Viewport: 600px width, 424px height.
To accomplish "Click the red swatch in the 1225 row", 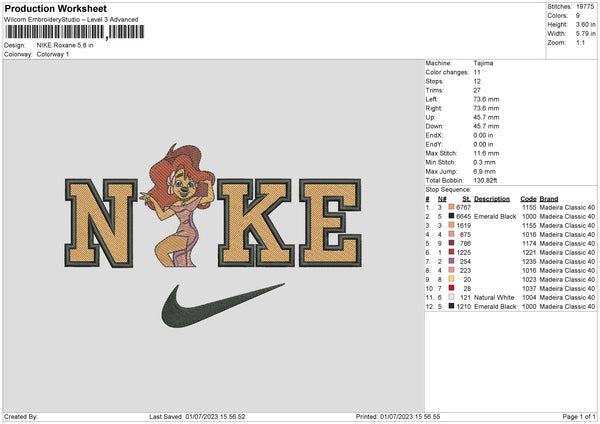I will point(452,252).
